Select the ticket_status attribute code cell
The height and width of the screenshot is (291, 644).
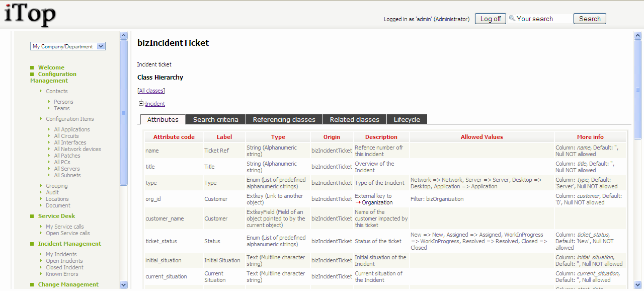point(174,241)
